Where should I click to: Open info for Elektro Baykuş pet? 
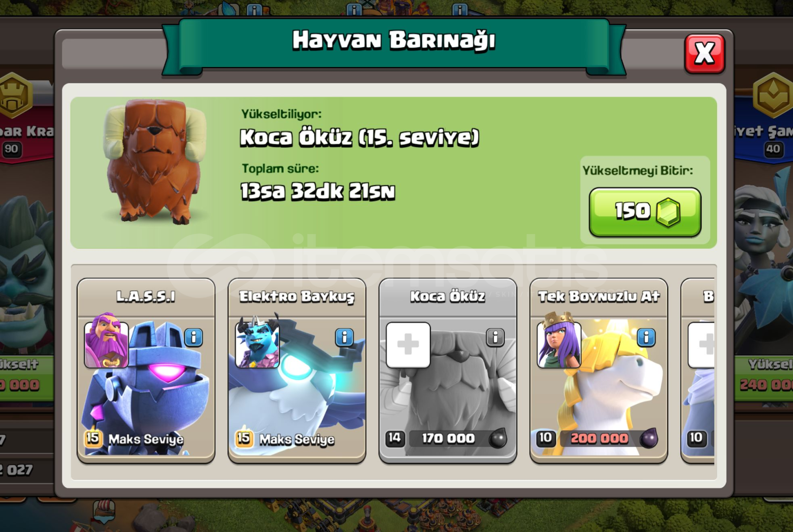pos(344,337)
